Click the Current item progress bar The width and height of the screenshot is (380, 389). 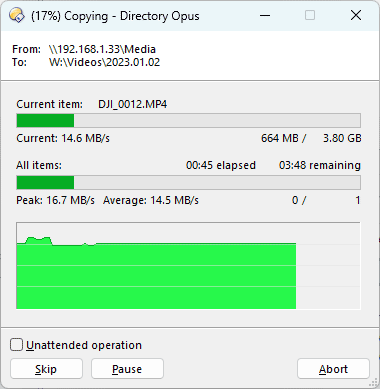(x=189, y=120)
